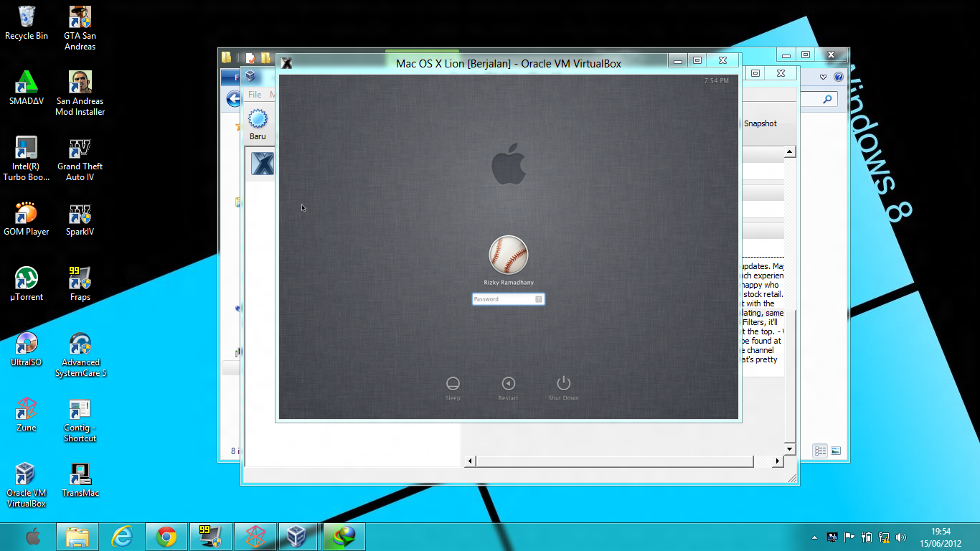Mute the volume via the tray speaker icon
Viewport: 980px width, 551px height.
tap(901, 536)
